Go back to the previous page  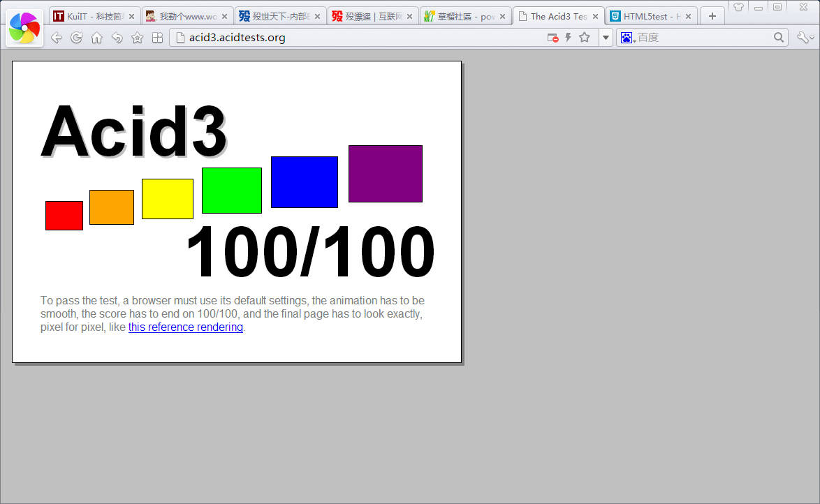(57, 38)
